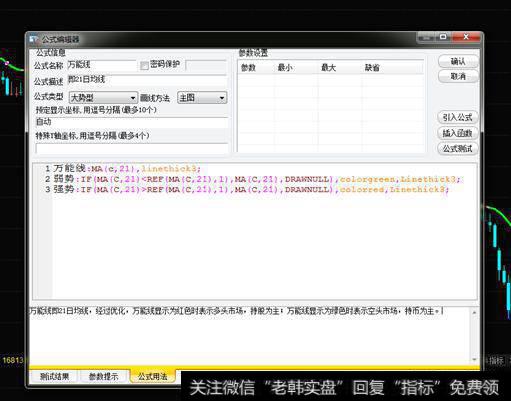The height and width of the screenshot is (401, 511).
Task: Click the colorred keyword in line 3
Action: 362,190
